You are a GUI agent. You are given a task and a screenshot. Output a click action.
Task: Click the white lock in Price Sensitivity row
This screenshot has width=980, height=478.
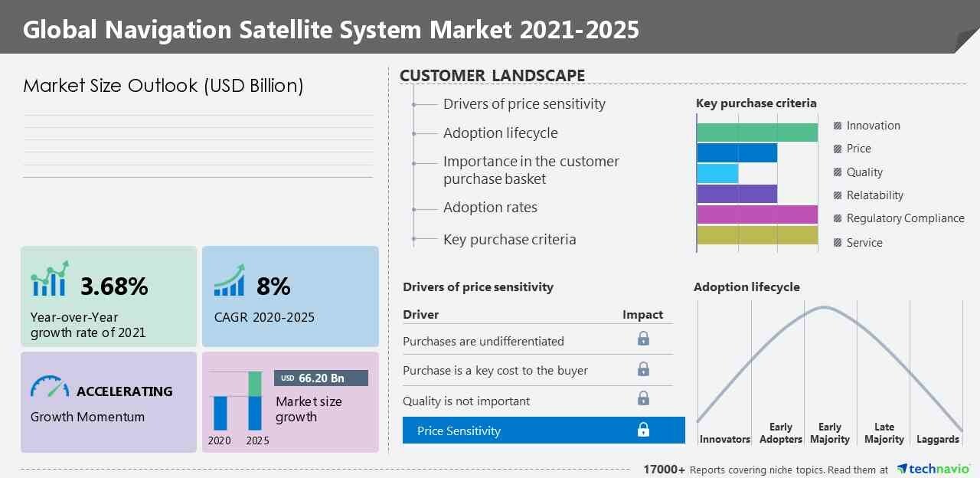point(643,431)
